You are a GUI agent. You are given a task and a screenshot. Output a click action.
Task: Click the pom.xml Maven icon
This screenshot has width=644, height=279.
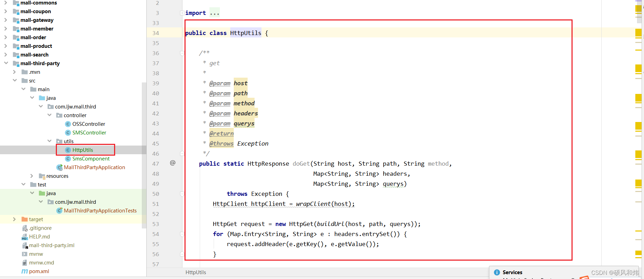pos(25,271)
